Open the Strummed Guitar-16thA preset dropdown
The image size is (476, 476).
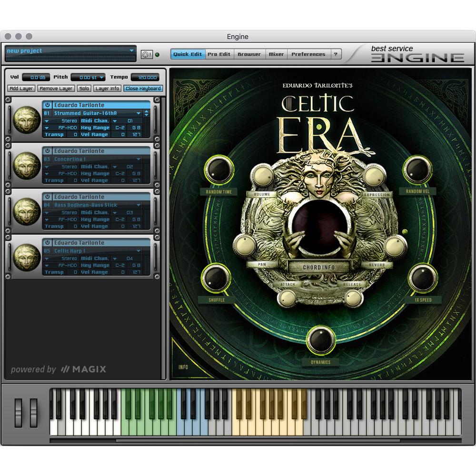(x=139, y=113)
